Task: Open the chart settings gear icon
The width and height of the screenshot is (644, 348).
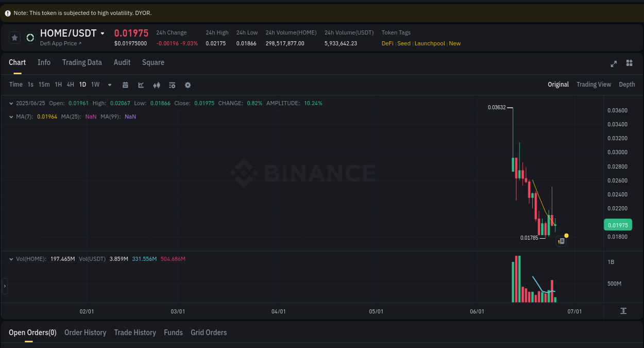Action: (x=188, y=84)
